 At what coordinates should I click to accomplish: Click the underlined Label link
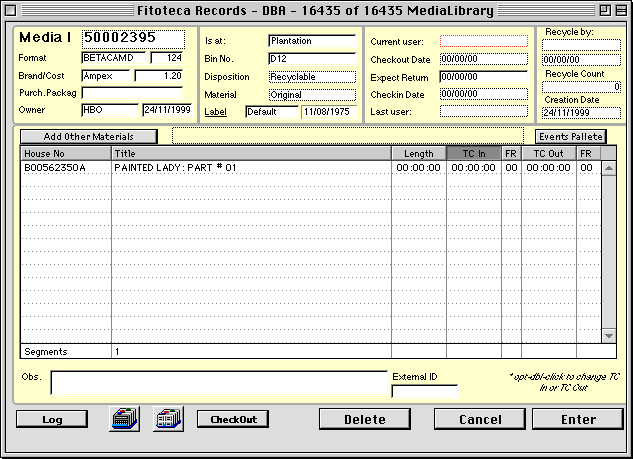[215, 112]
